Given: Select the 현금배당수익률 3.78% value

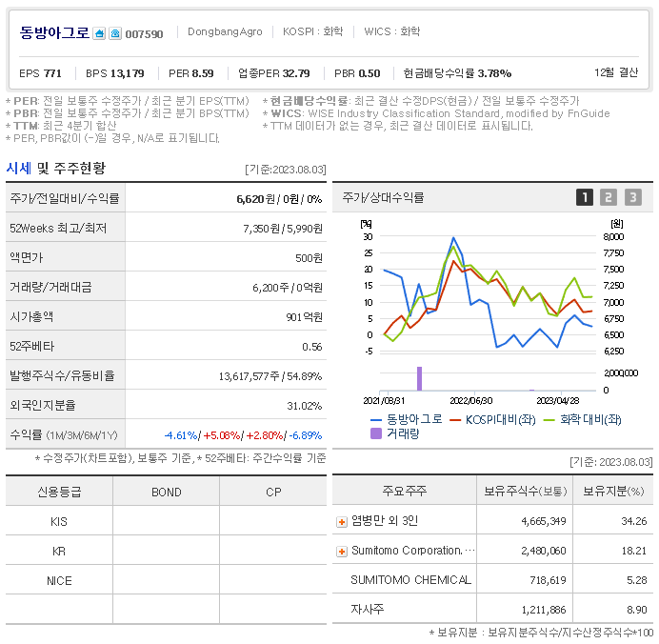Looking at the screenshot, I should pyautogui.click(x=457, y=73).
